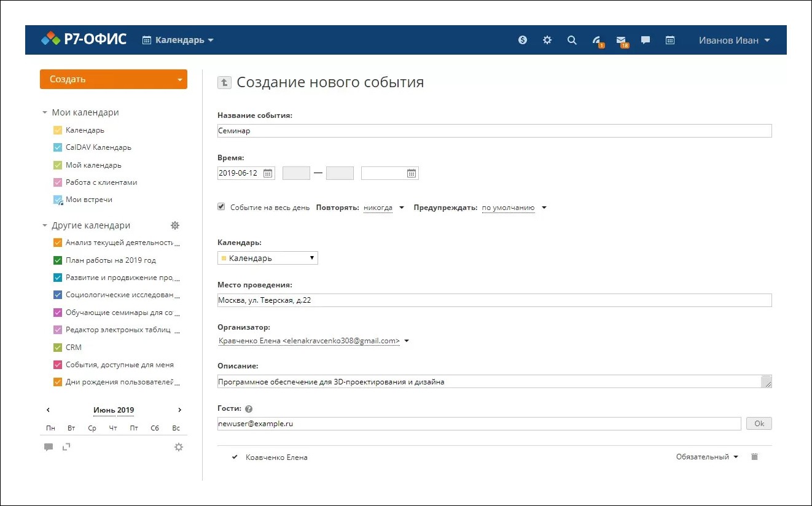Click inside the Место проведения input field
The image size is (812, 506).
coord(430,300)
